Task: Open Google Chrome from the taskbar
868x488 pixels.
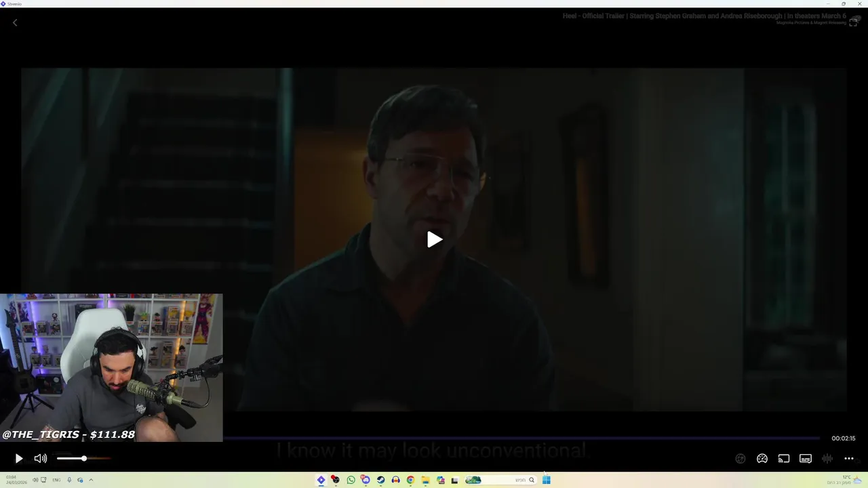Action: tap(410, 480)
